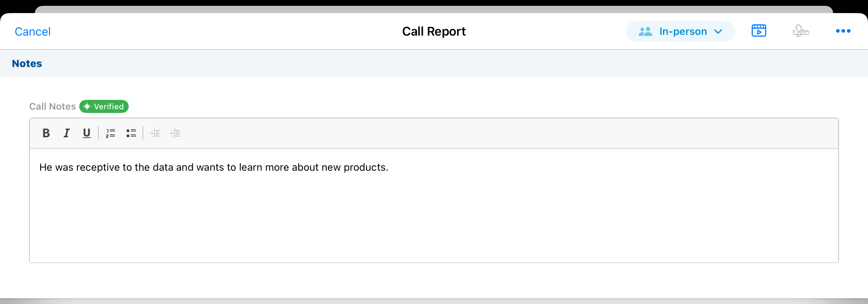868x304 pixels.
Task: Expand the chevron next to In-person
Action: (718, 32)
